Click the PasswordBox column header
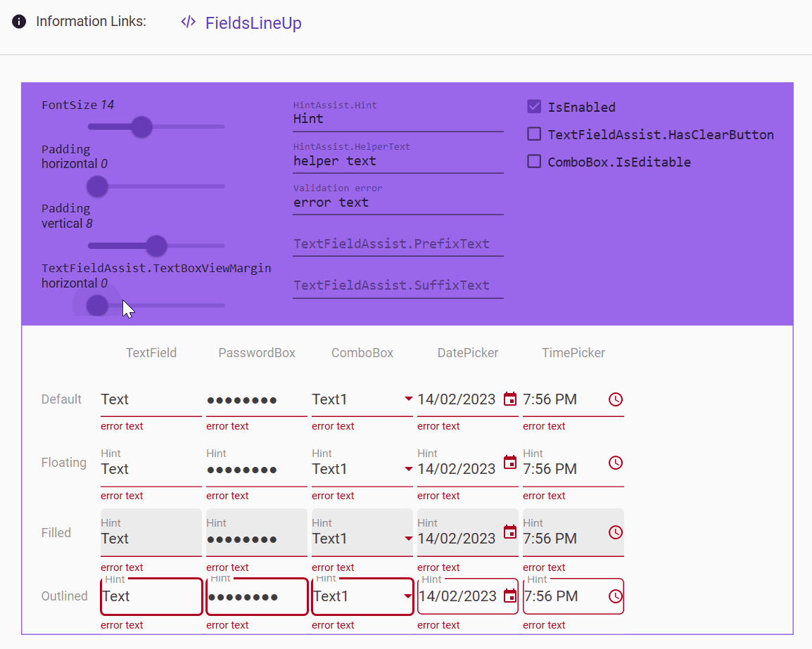 pyautogui.click(x=257, y=353)
